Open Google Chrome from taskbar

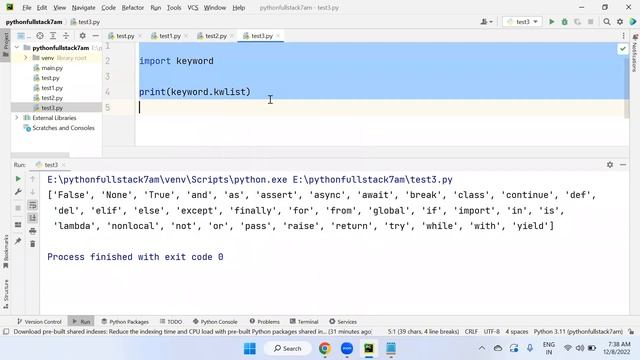[x=325, y=349]
